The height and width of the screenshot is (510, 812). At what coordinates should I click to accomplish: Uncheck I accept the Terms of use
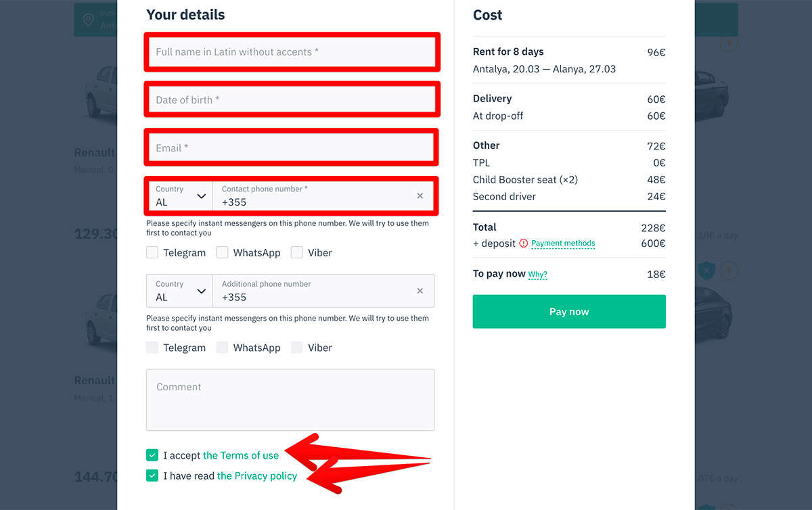pyautogui.click(x=152, y=455)
